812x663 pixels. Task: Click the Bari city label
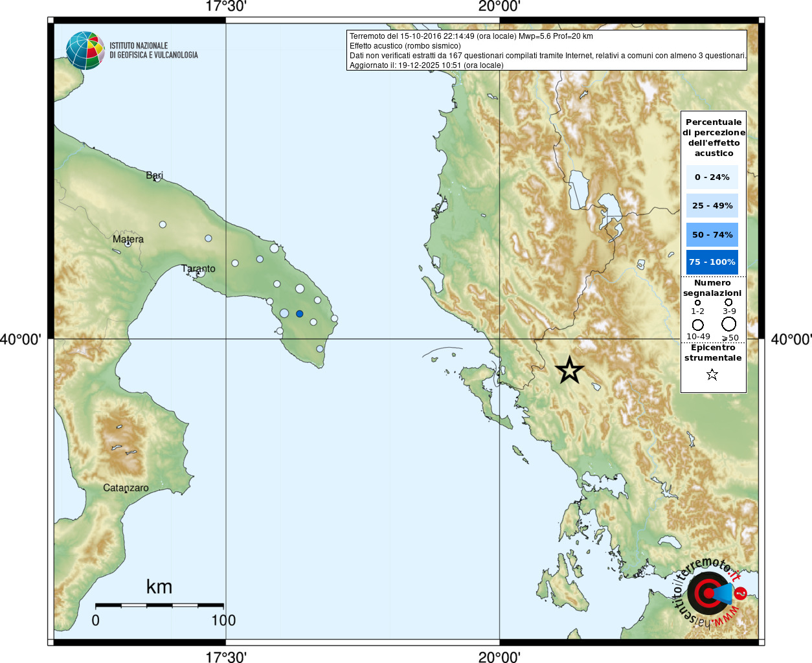[x=154, y=175]
